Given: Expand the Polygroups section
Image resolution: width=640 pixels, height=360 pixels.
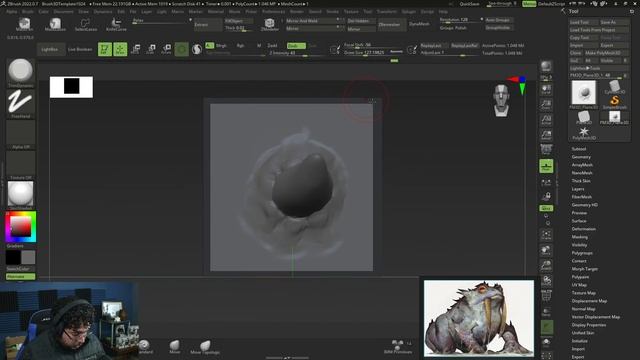Looking at the screenshot, I should point(582,253).
